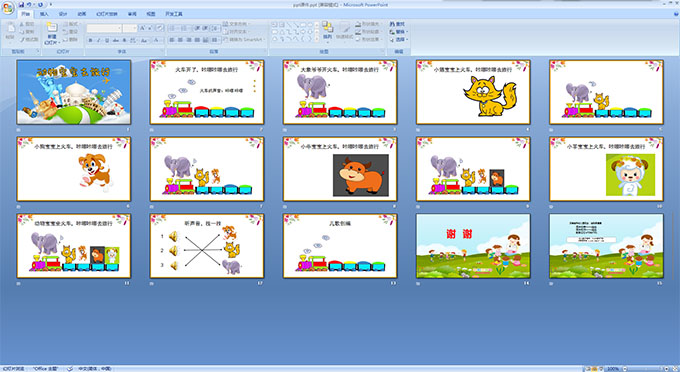Open the font size dropdown
The height and width of the screenshot is (372, 680).
pyautogui.click(x=130, y=28)
